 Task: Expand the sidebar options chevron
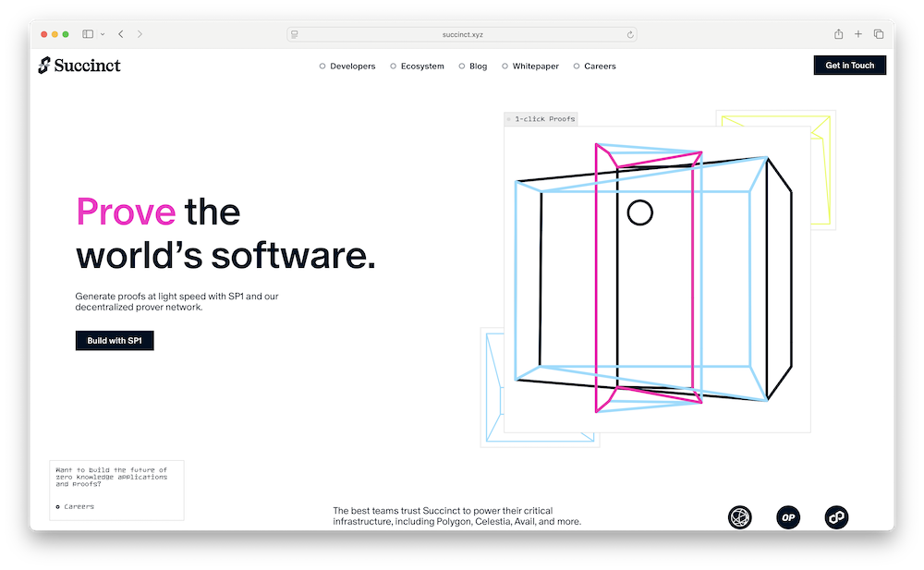click(x=103, y=34)
